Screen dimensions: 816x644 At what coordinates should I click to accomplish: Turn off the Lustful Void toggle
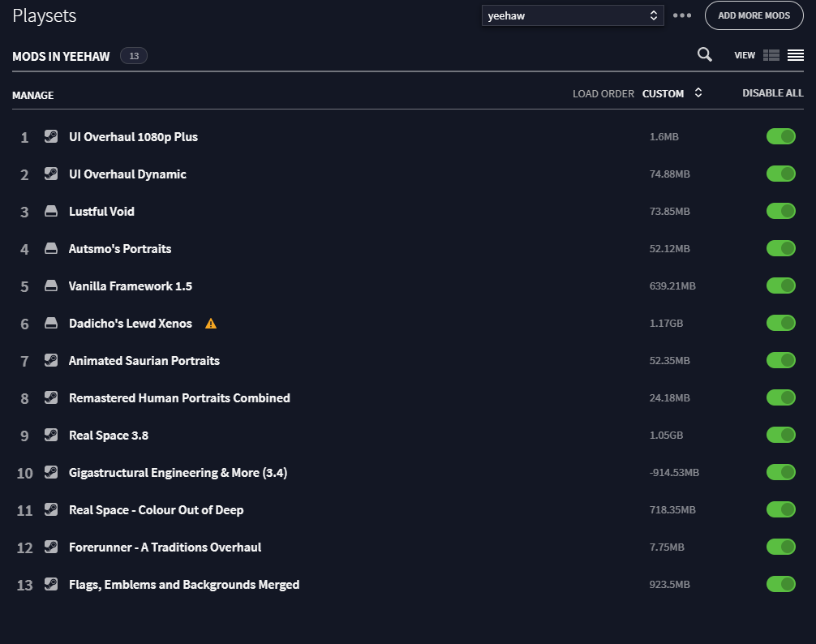(x=780, y=211)
